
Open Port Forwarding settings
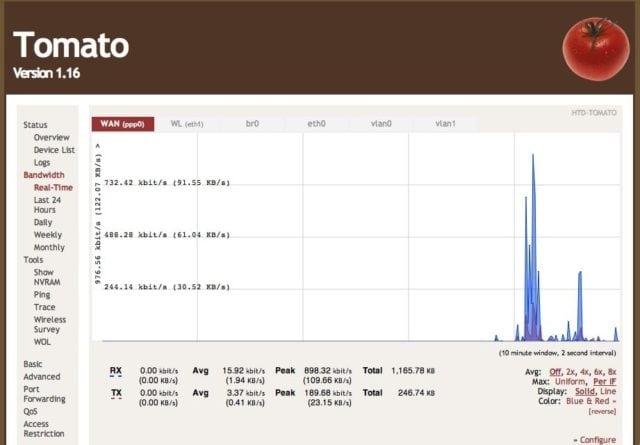coord(44,394)
